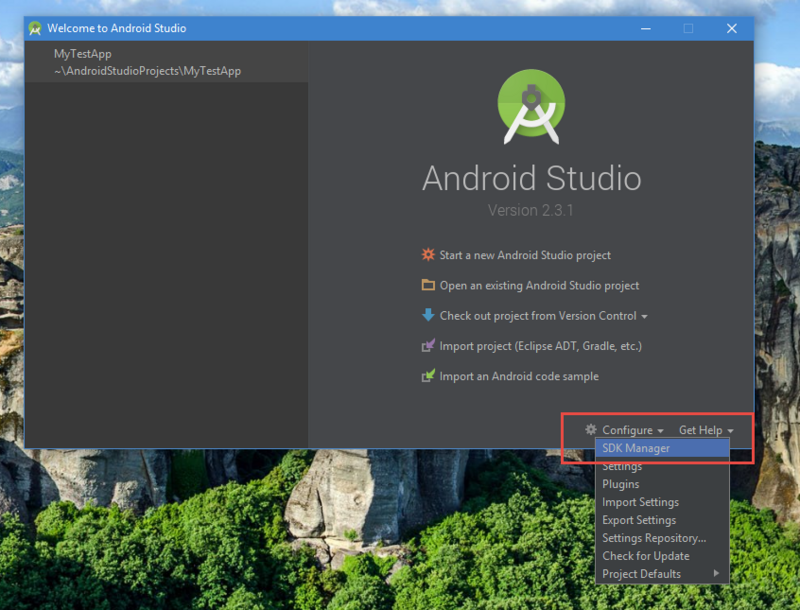Click the Configure gear icon
The image size is (800, 610).
[x=591, y=429]
